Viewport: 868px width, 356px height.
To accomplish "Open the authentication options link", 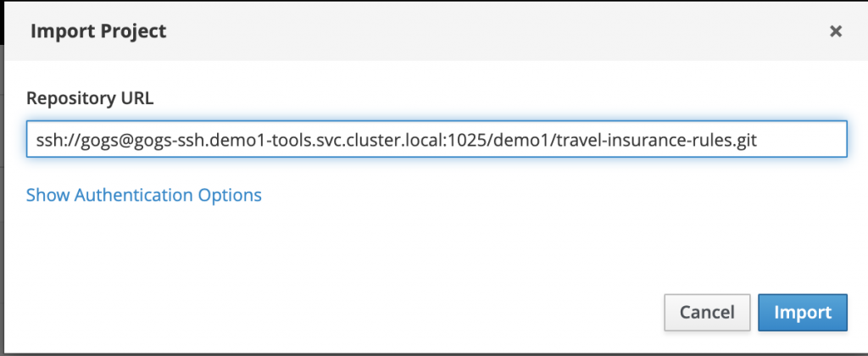I will click(x=144, y=195).
